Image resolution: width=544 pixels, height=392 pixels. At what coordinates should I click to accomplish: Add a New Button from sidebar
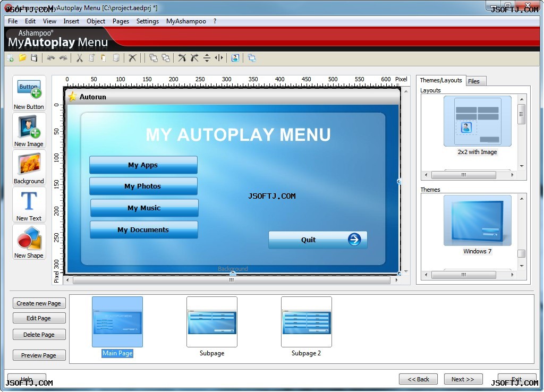click(x=29, y=93)
